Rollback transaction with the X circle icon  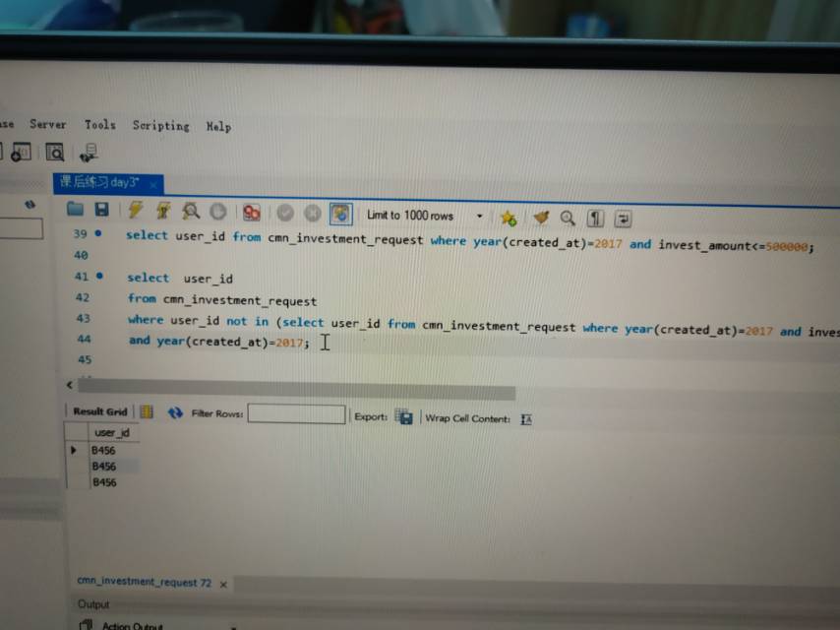click(x=313, y=214)
